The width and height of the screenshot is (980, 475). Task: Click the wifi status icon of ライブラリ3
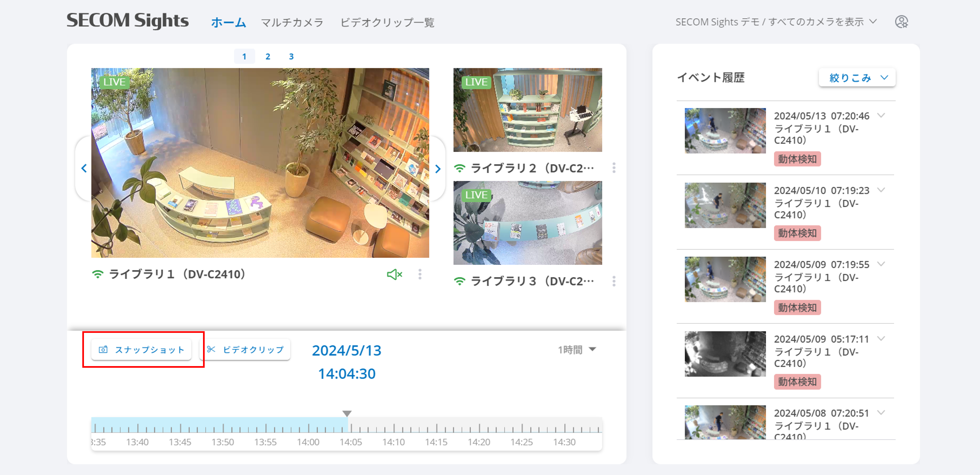pos(460,281)
